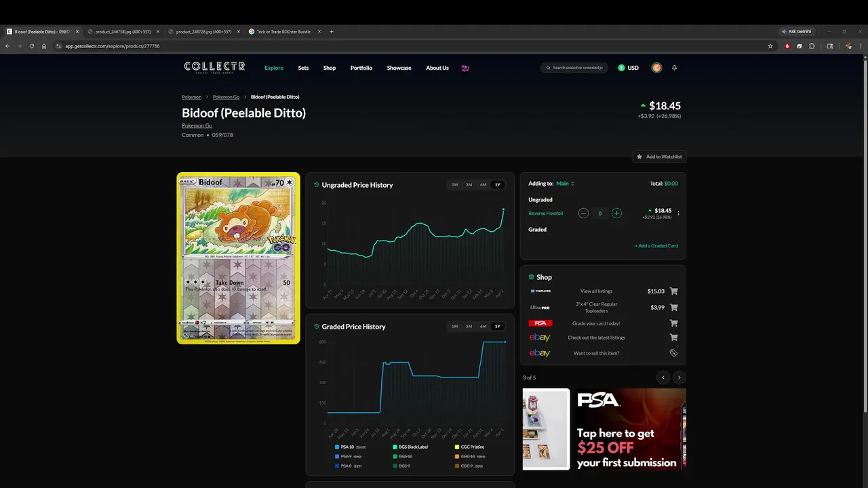Click cart icon for PSA grading
868x488 pixels.
point(673,323)
